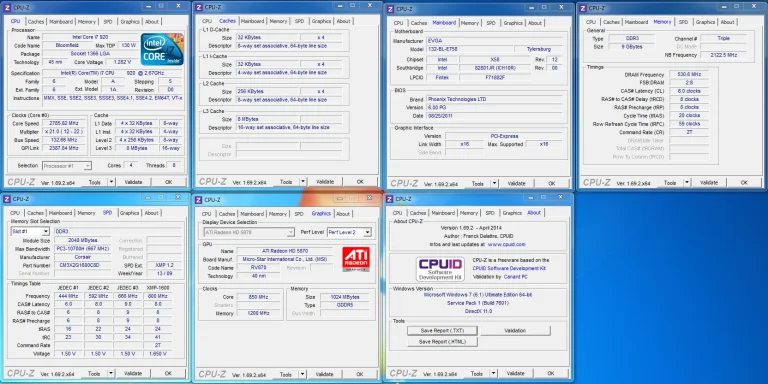
Task: Click the Southbridge model 82801JR (ICH10R)
Action: point(495,68)
